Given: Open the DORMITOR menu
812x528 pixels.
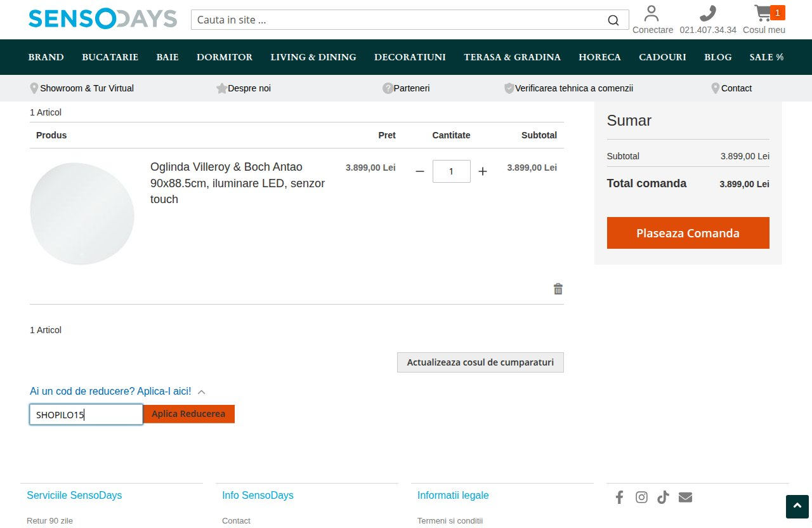Looking at the screenshot, I should coord(225,57).
